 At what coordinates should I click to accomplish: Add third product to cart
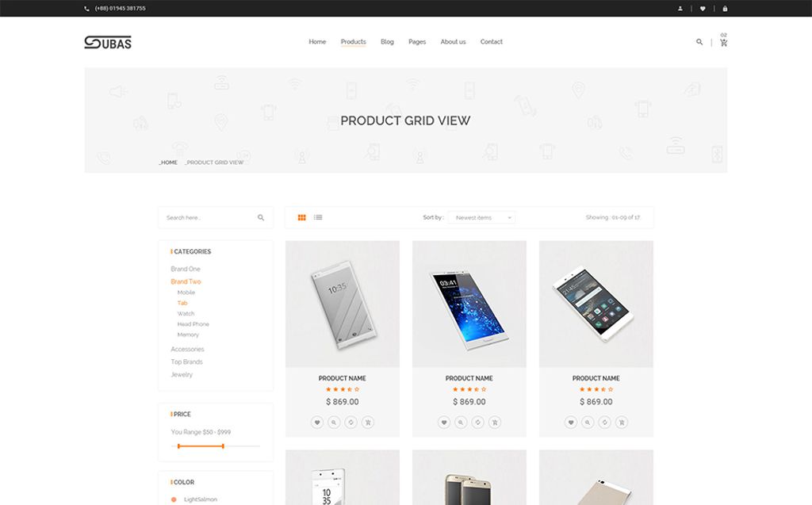click(x=622, y=423)
